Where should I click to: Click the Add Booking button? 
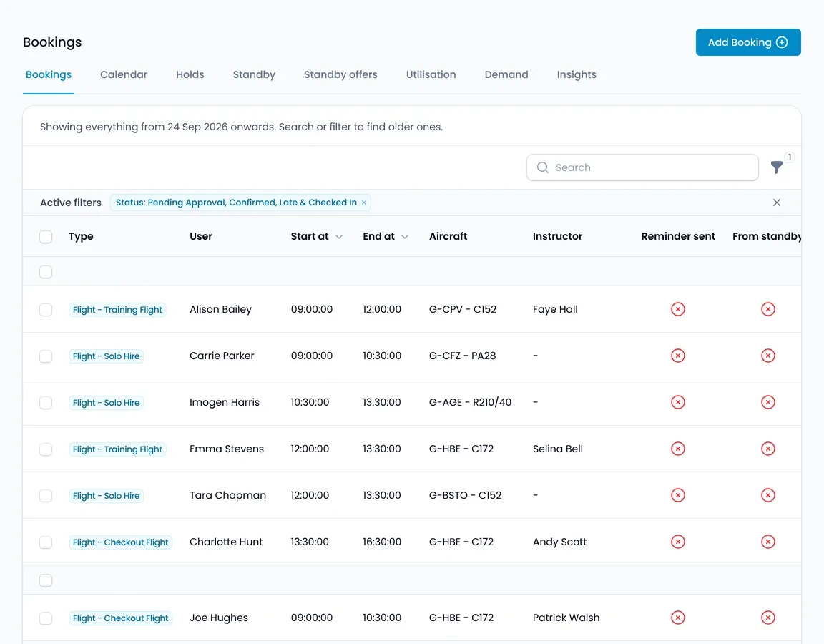[x=747, y=42]
